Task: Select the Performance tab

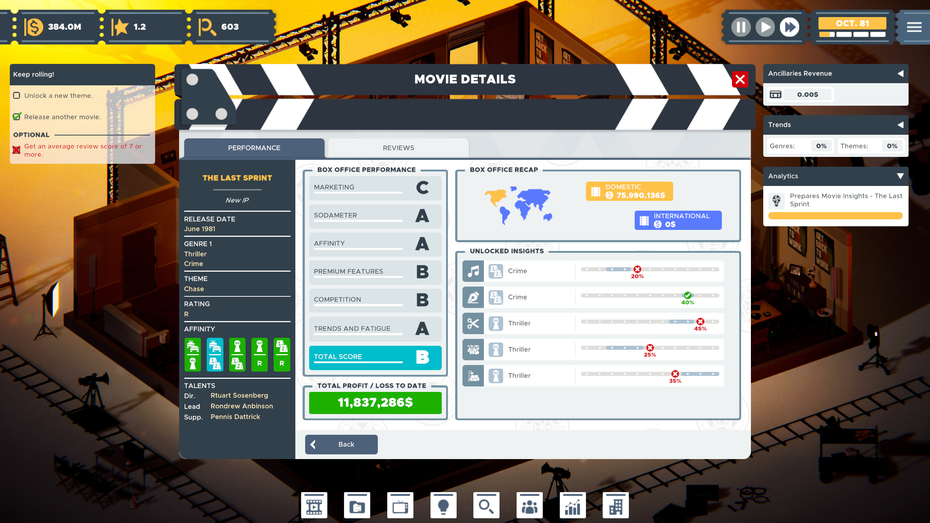Action: 254,148
